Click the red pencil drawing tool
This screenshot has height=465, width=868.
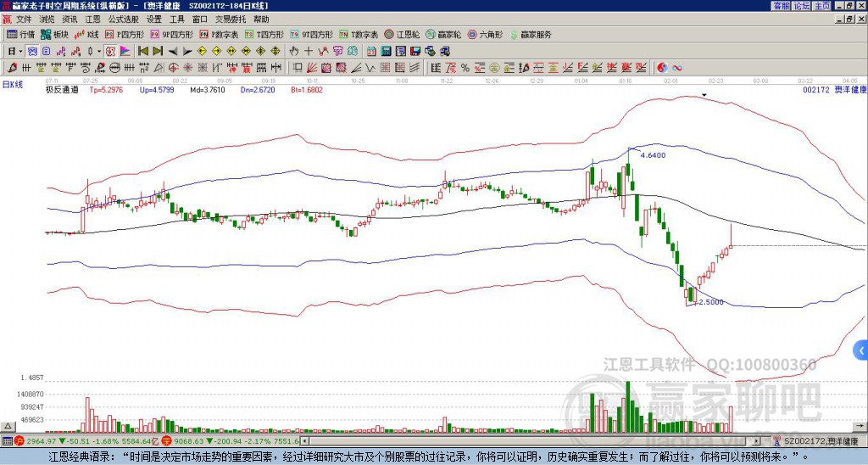(12, 68)
